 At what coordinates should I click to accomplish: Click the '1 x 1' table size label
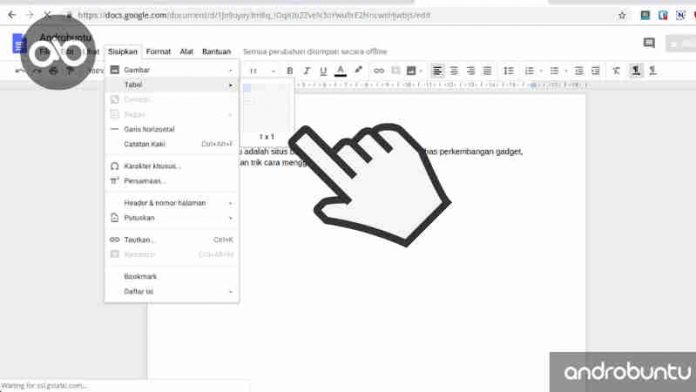tap(266, 137)
